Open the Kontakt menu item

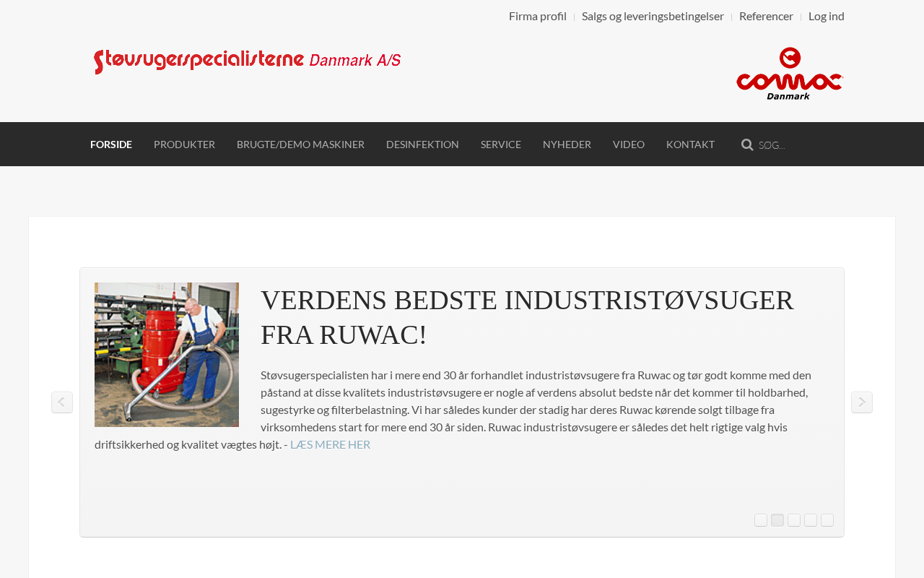pos(690,144)
